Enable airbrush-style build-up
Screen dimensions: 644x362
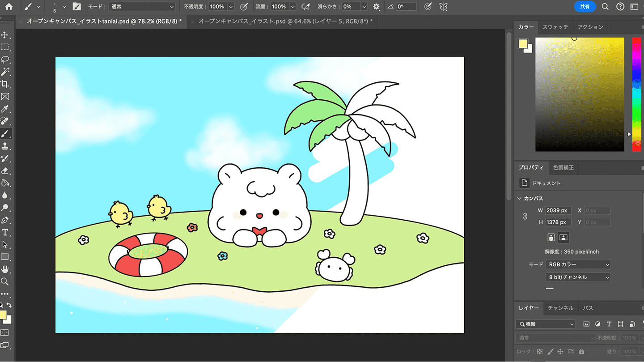tap(306, 7)
